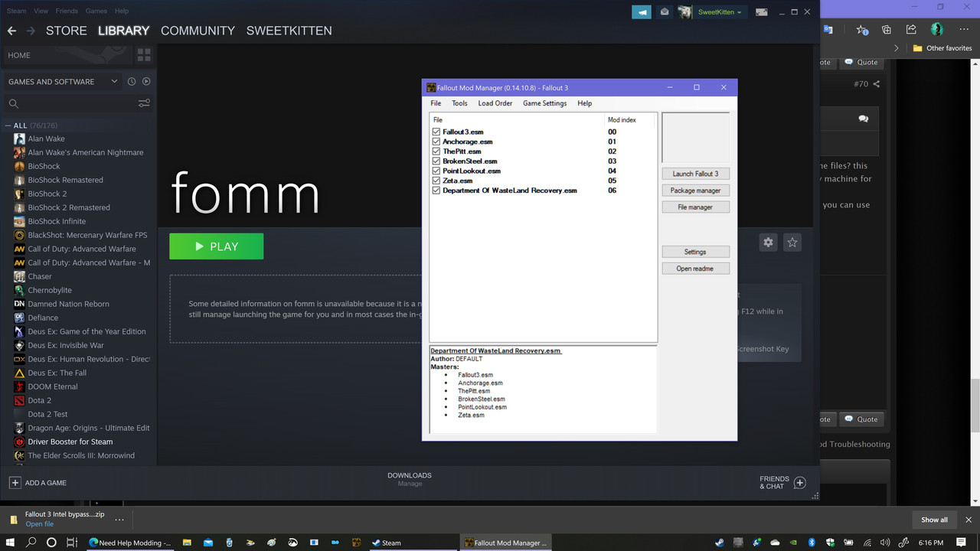Uncheck Fallout3.esm checkbox

pos(436,132)
